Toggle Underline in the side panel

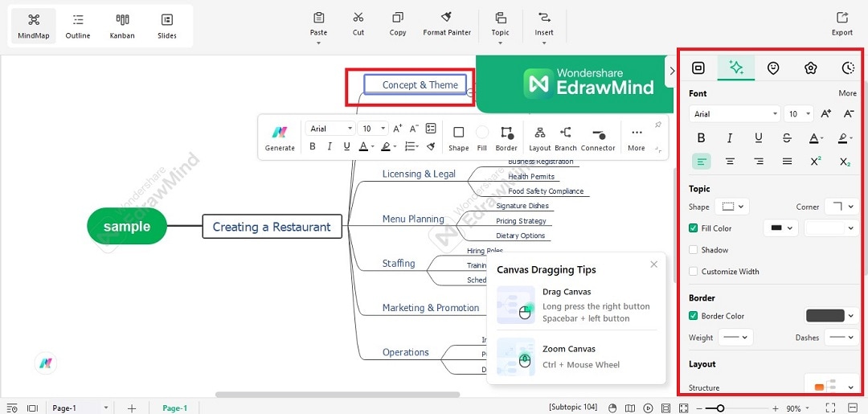tap(759, 137)
